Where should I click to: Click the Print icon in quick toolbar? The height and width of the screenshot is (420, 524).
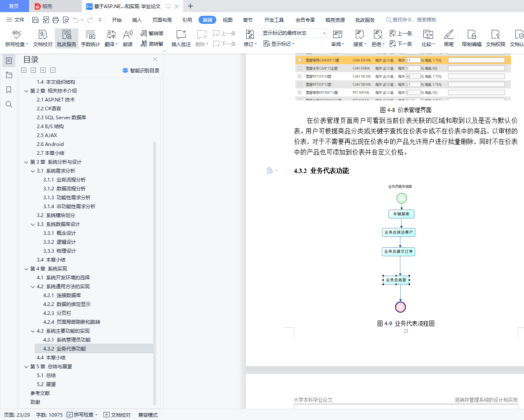pyautogui.click(x=56, y=20)
